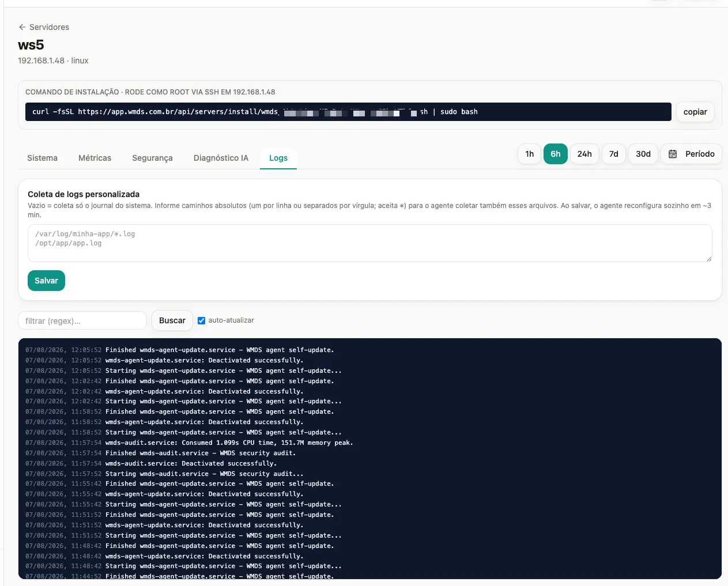The image size is (728, 586).
Task: Focus the filtrar (regex) input
Action: [x=82, y=320]
